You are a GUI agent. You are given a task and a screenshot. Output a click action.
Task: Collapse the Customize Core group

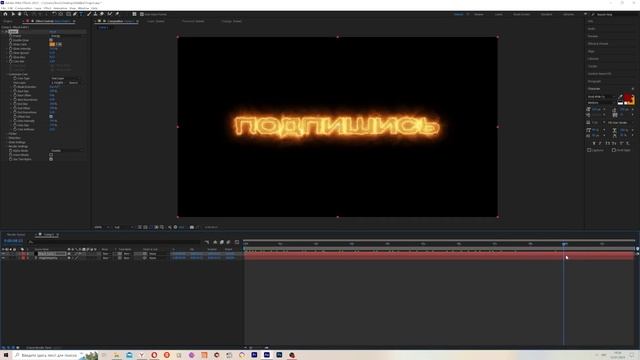pyautogui.click(x=7, y=74)
